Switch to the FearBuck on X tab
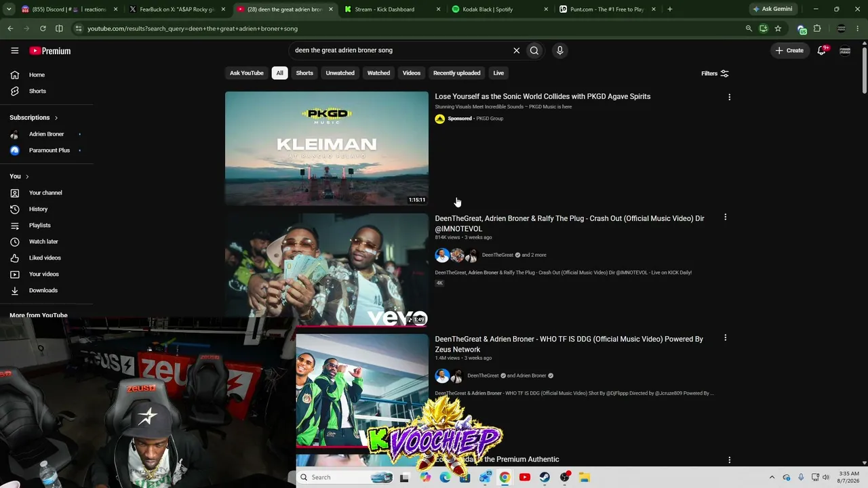This screenshot has width=868, height=488. [178, 9]
